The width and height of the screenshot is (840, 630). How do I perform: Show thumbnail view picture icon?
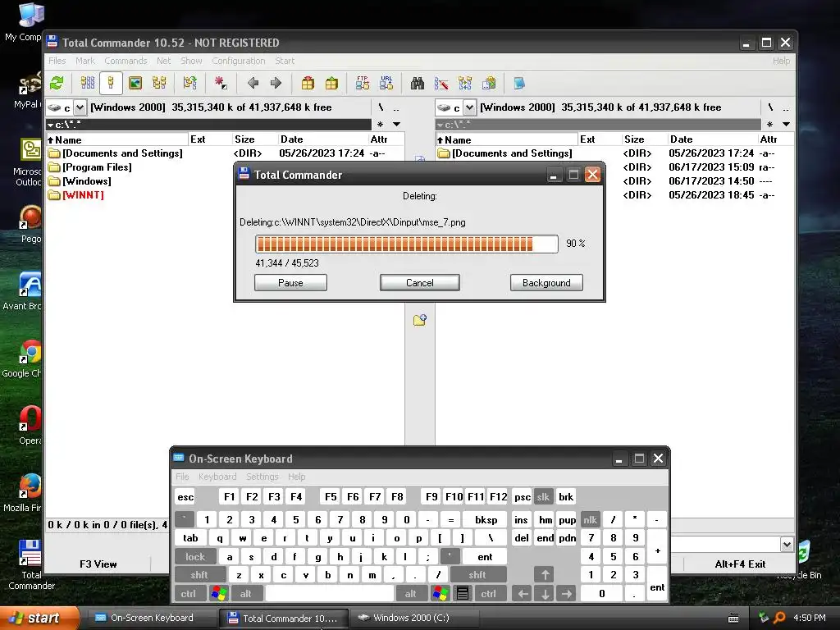coord(135,83)
